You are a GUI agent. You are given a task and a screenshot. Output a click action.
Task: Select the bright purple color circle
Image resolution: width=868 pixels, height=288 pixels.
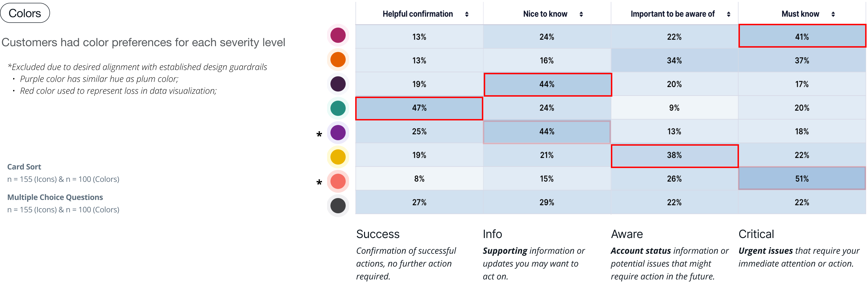(338, 132)
